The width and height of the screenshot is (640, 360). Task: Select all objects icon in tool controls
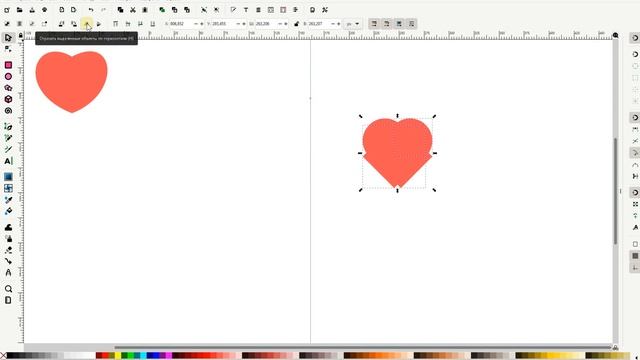(x=7, y=24)
